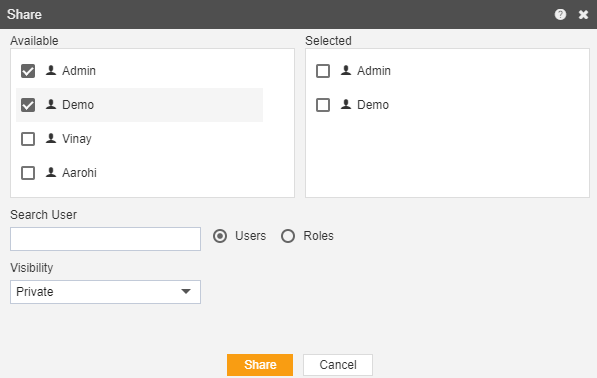The image size is (597, 378).
Task: Tick the Aarohi checkbox
Action: 28,173
